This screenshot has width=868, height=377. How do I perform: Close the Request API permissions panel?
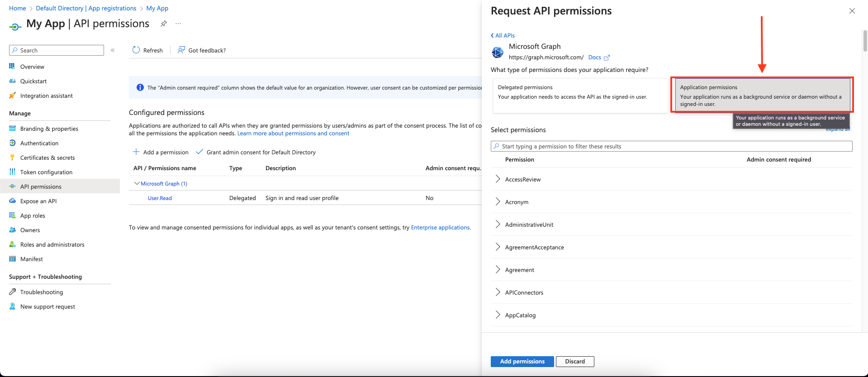coord(852,11)
